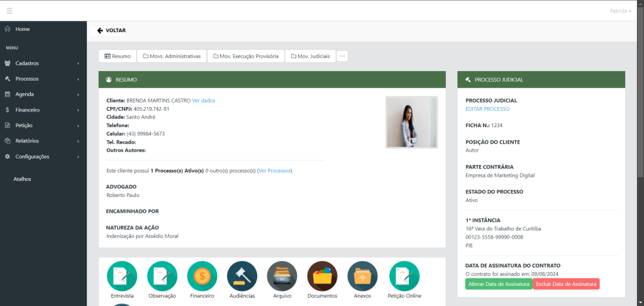Open Financeiro dollar coin icon
This screenshot has width=644, height=306.
tap(203, 276)
